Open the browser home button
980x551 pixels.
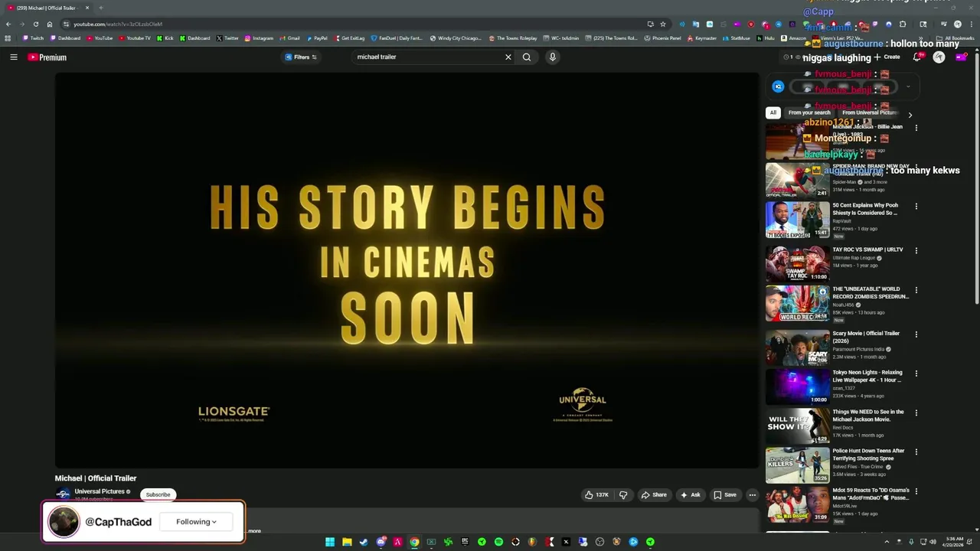(x=50, y=24)
